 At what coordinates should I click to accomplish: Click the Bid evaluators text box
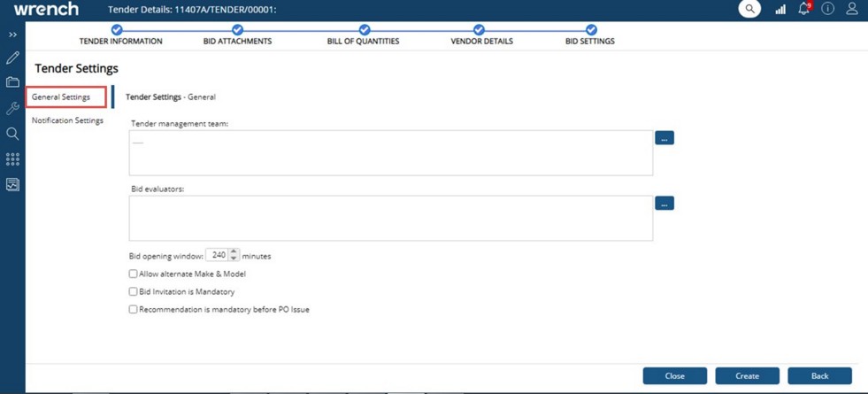click(391, 219)
